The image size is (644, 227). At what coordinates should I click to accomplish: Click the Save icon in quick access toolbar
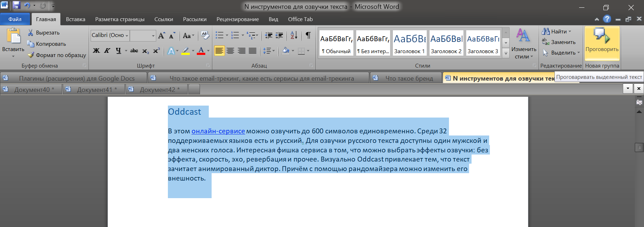(17, 6)
